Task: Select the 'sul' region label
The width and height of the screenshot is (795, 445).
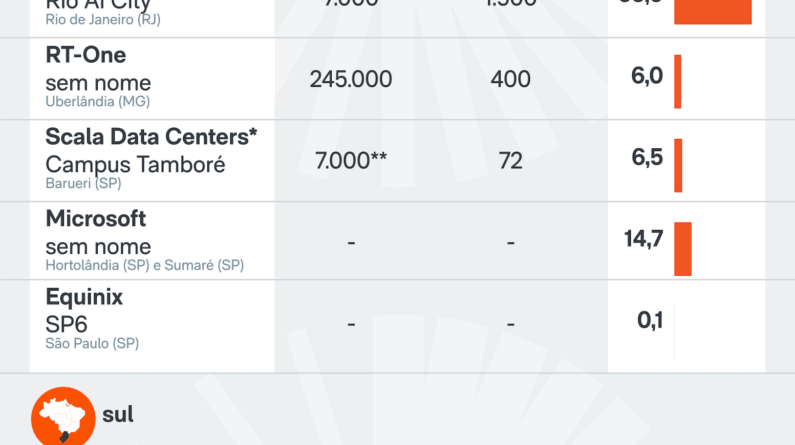Action: coord(118,414)
